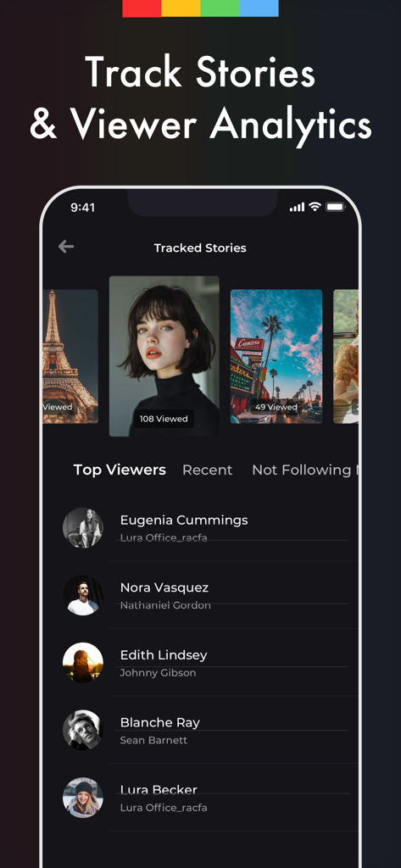Tap the 108 Viewed badge
The image size is (401, 868).
tap(164, 419)
